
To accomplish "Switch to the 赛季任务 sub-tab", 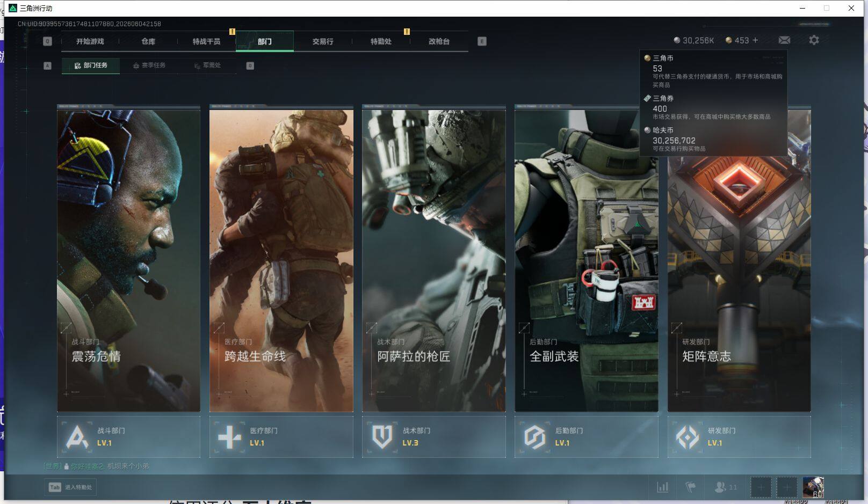I will [x=149, y=65].
